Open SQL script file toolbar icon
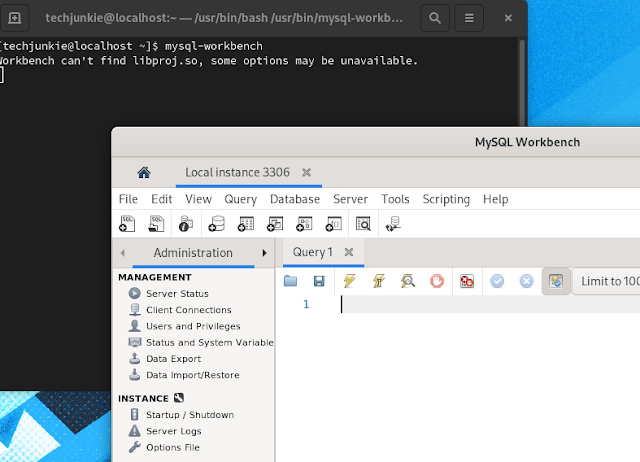The width and height of the screenshot is (640, 462). (156, 224)
